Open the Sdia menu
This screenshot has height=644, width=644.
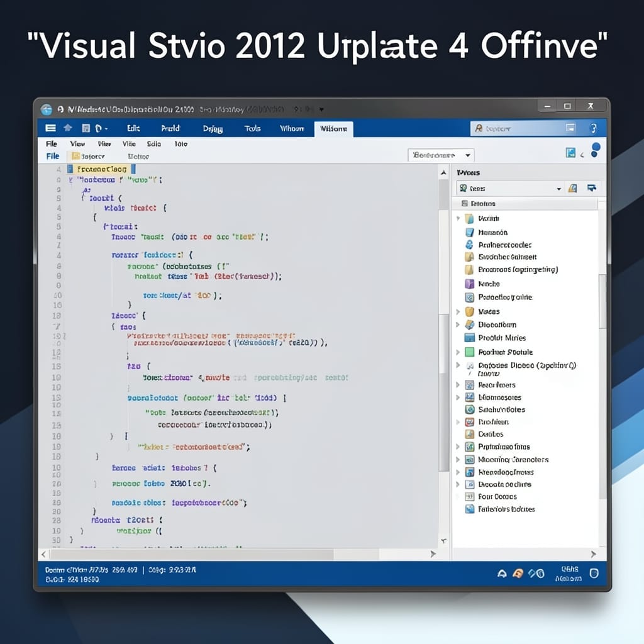[x=154, y=144]
